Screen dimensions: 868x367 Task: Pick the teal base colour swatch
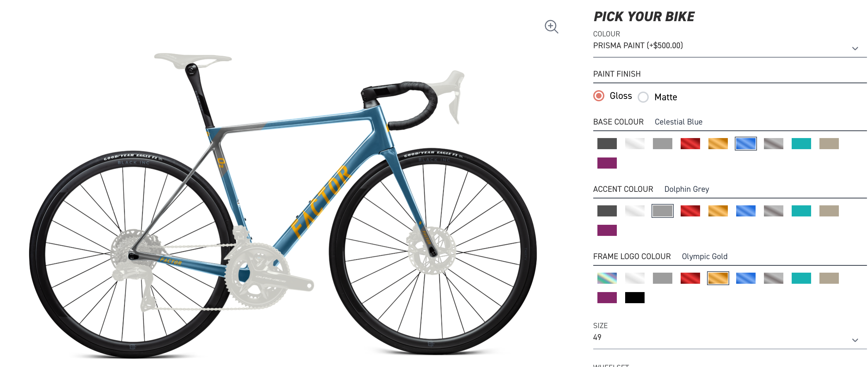tap(801, 144)
